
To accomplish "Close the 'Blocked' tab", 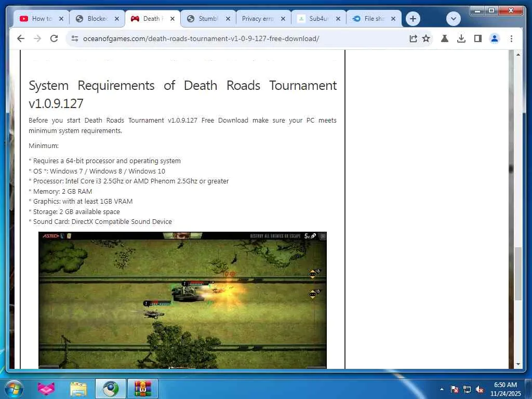I will [x=117, y=19].
